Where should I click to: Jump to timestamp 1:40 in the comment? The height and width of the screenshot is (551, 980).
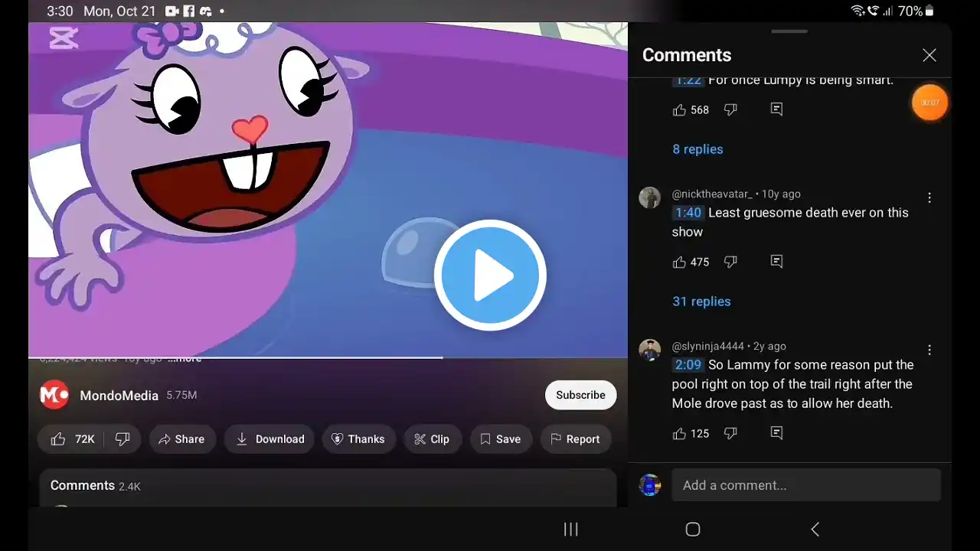[x=688, y=213]
